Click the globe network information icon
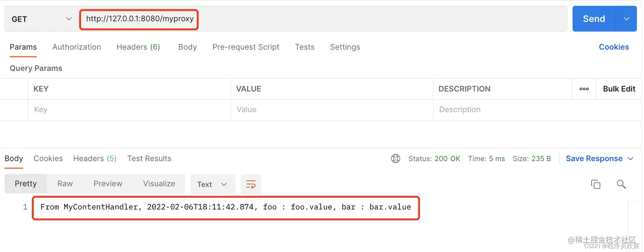The height and width of the screenshot is (252, 644). click(396, 159)
